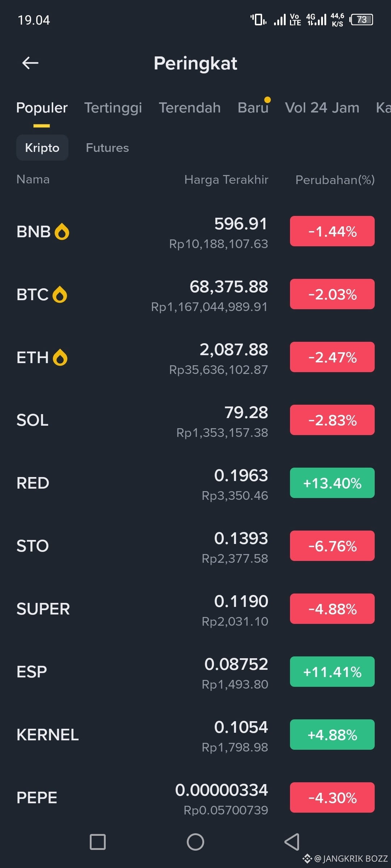Tap the flame icon beside BTC
391x868 pixels.
(60, 294)
